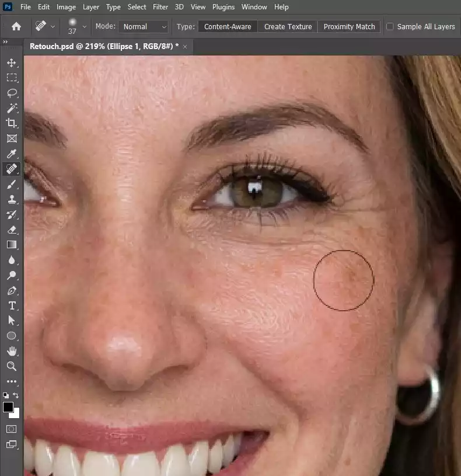
Task: Expand the collapsed toolbar with double arrows
Action: tap(5, 42)
